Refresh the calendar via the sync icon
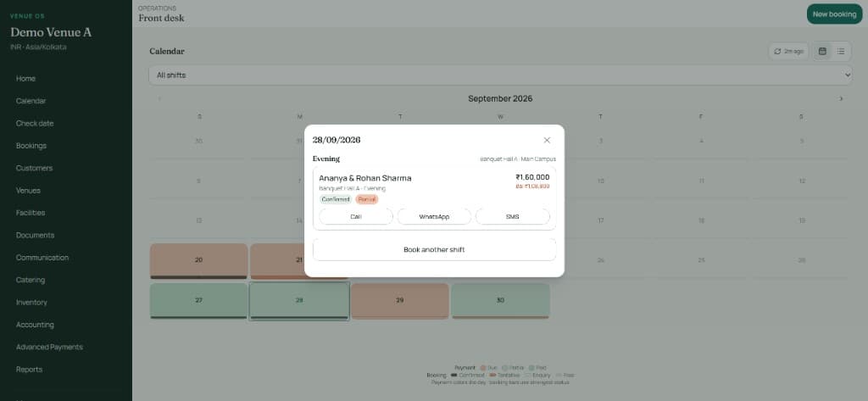Viewport: 868px width, 401px height. [789, 52]
